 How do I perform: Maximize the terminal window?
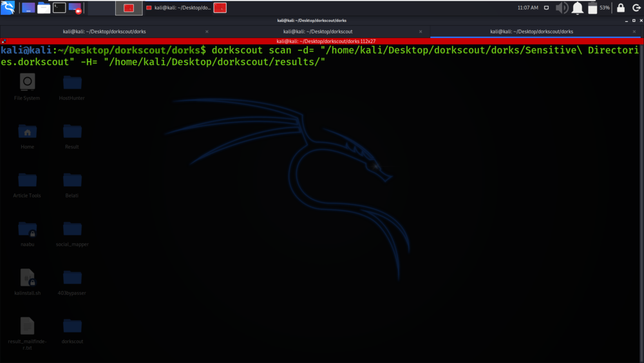pos(634,21)
